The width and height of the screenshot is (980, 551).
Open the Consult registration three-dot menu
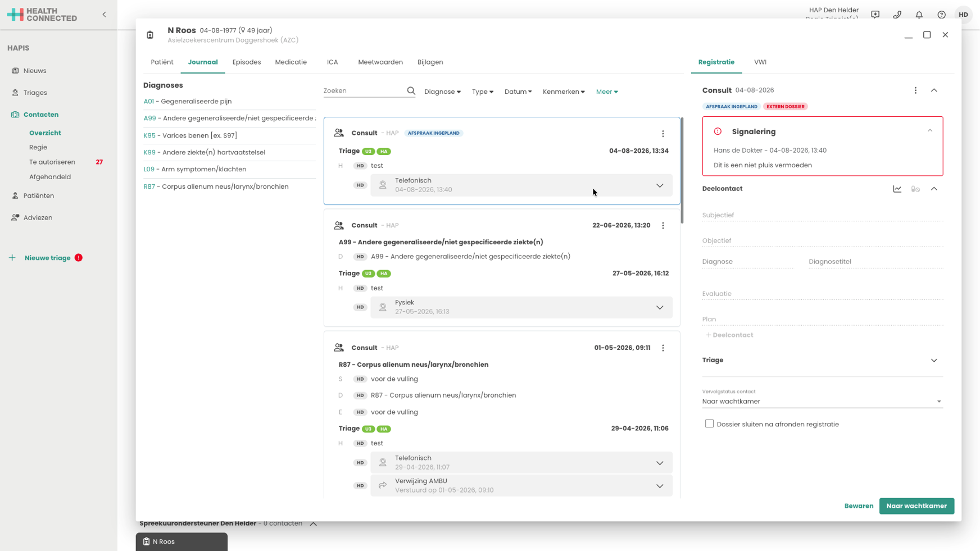pos(915,90)
